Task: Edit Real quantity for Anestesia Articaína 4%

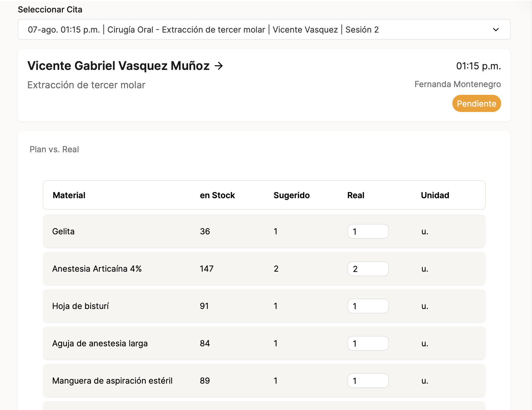Action: click(368, 269)
